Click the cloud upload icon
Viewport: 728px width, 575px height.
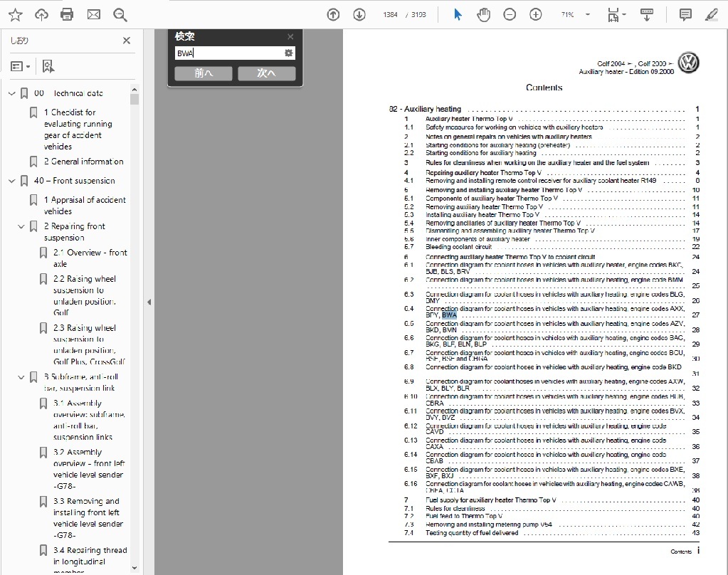(41, 15)
